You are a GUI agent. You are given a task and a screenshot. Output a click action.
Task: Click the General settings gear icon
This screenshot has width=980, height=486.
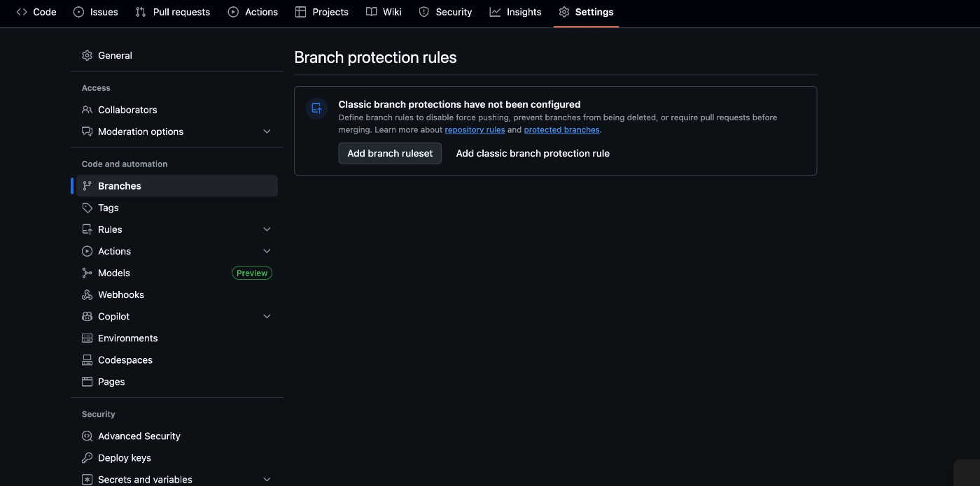[x=86, y=55]
